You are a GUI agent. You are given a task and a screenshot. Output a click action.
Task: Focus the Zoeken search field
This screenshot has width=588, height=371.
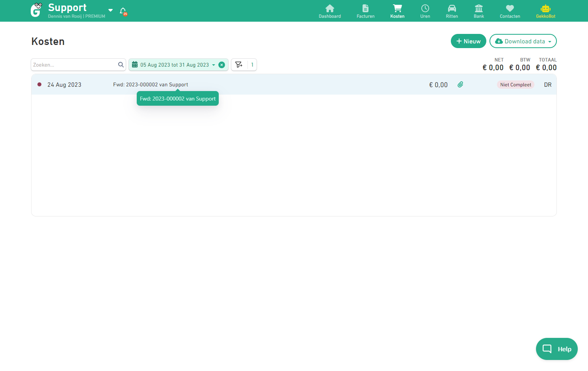tap(74, 65)
